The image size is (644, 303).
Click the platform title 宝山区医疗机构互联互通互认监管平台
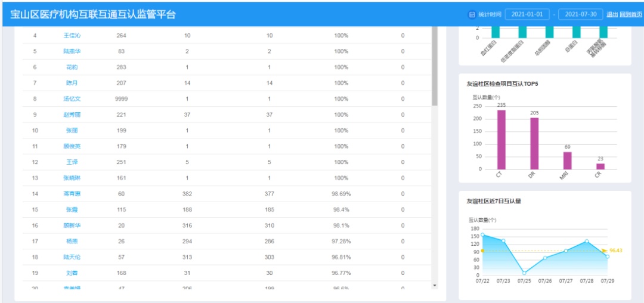click(x=93, y=14)
